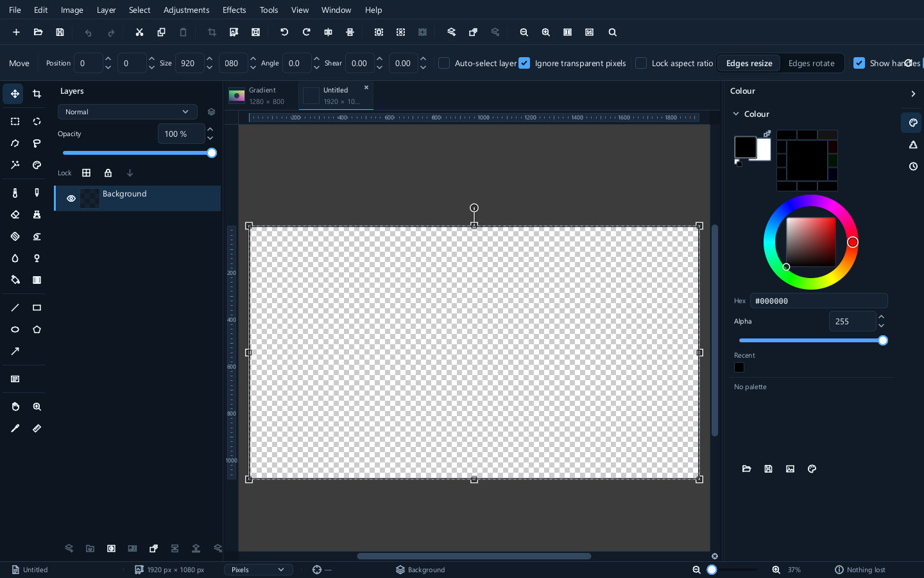
Task: Select the Line drawing tool
Action: tap(15, 308)
